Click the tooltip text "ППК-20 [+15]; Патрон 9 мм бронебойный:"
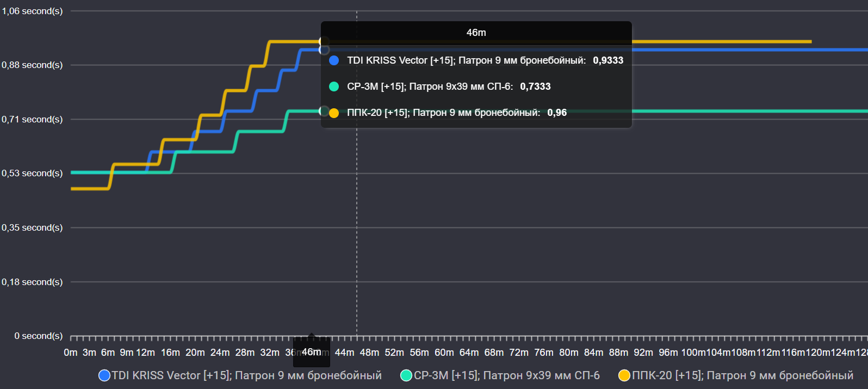Viewport: 868px width, 389px height. (x=444, y=113)
